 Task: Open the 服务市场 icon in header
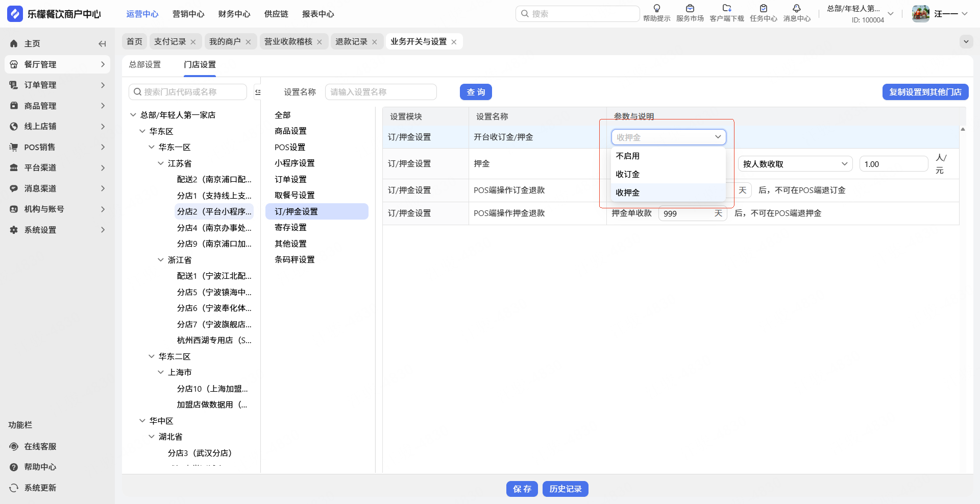(690, 9)
